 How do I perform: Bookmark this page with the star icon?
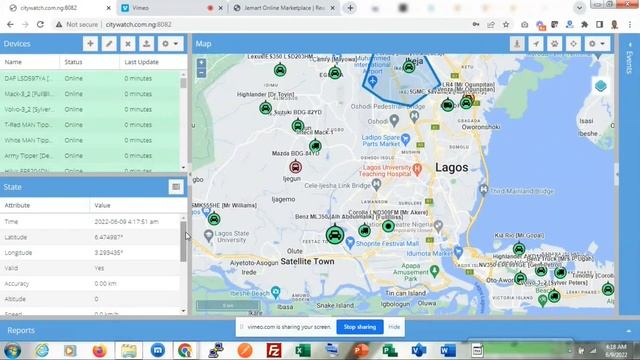pyautogui.click(x=506, y=24)
